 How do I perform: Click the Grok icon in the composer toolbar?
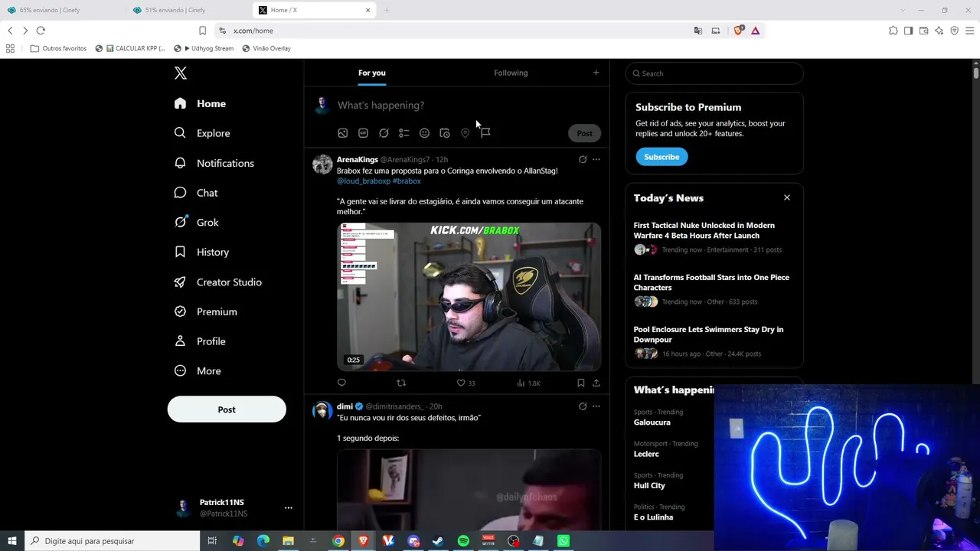(384, 133)
